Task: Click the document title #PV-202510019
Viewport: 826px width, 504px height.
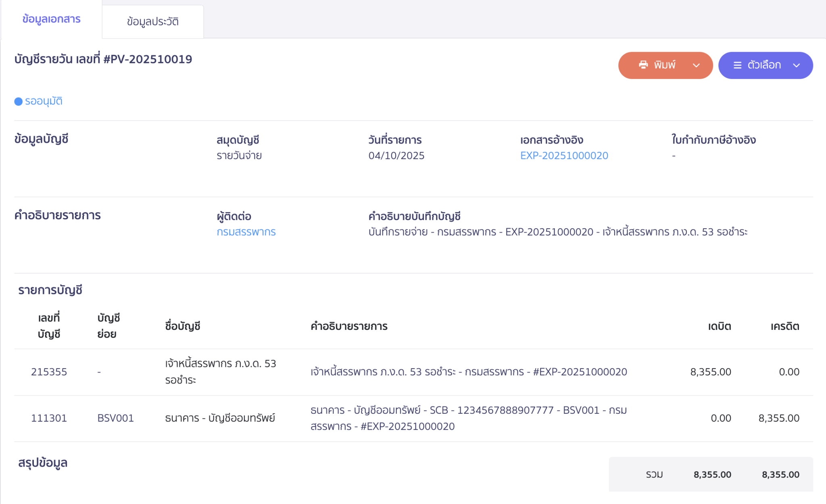Action: pos(102,59)
